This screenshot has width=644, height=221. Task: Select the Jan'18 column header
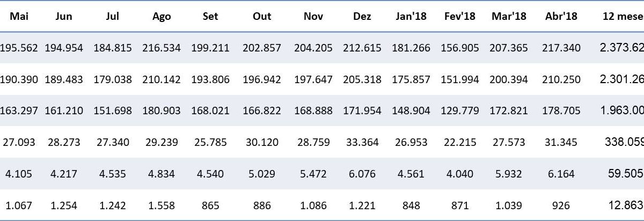pyautogui.click(x=412, y=16)
